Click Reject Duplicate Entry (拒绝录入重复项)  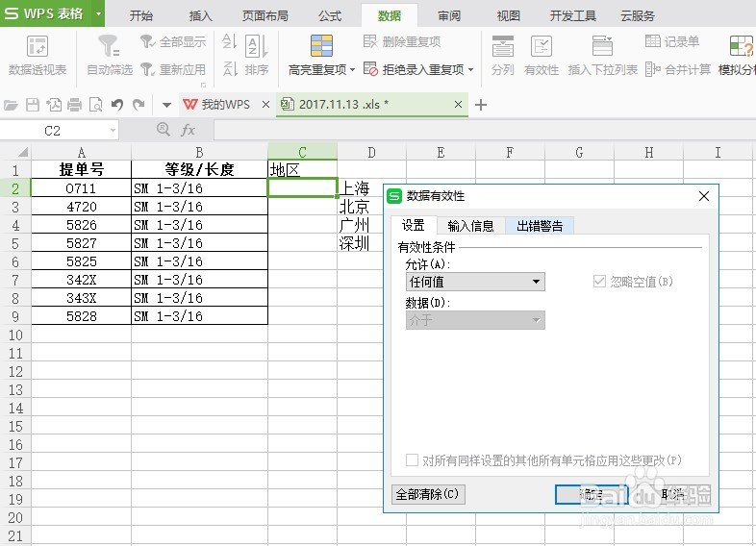[414, 70]
